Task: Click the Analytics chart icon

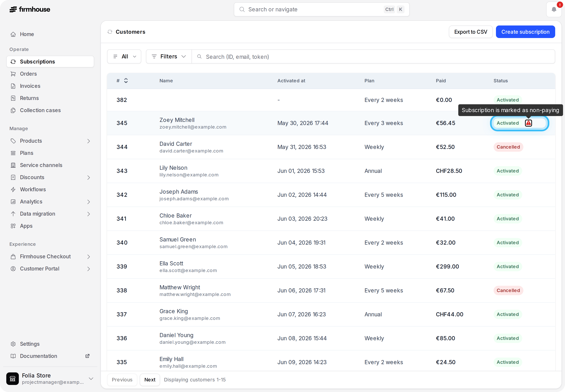Action: (x=13, y=202)
